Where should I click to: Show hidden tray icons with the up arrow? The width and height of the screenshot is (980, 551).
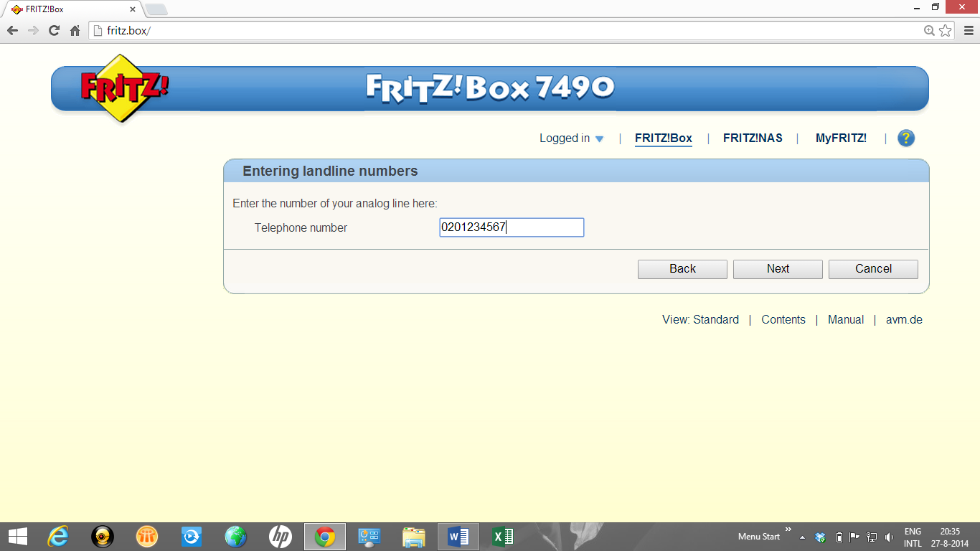point(802,537)
